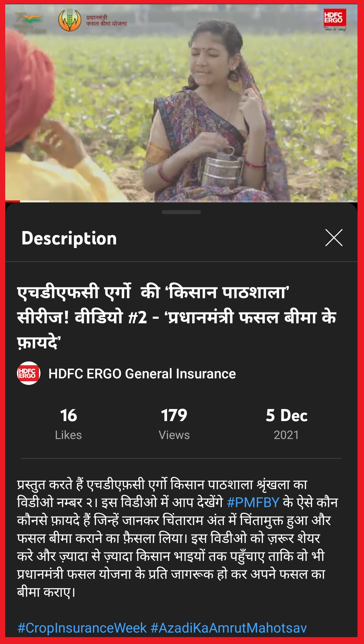This screenshot has height=644, width=364.
Task: Tap the drag handle above the Description heading
Action: pos(181,212)
